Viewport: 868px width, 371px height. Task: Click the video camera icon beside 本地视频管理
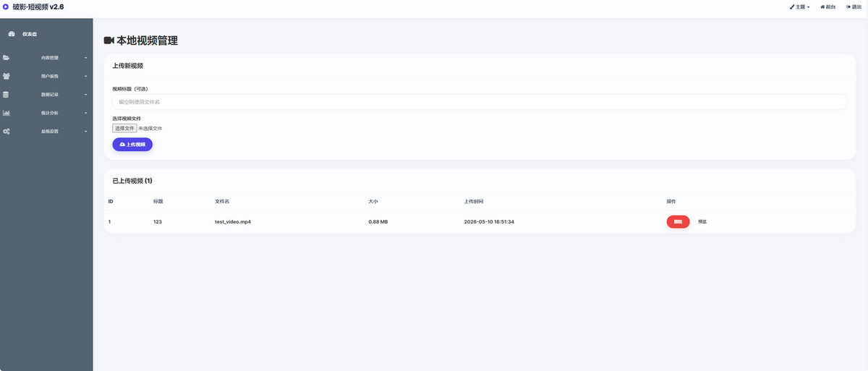click(109, 40)
